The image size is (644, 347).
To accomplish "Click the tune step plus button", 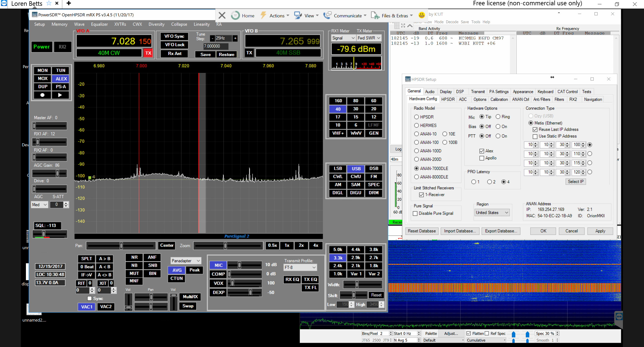I will [x=235, y=38].
